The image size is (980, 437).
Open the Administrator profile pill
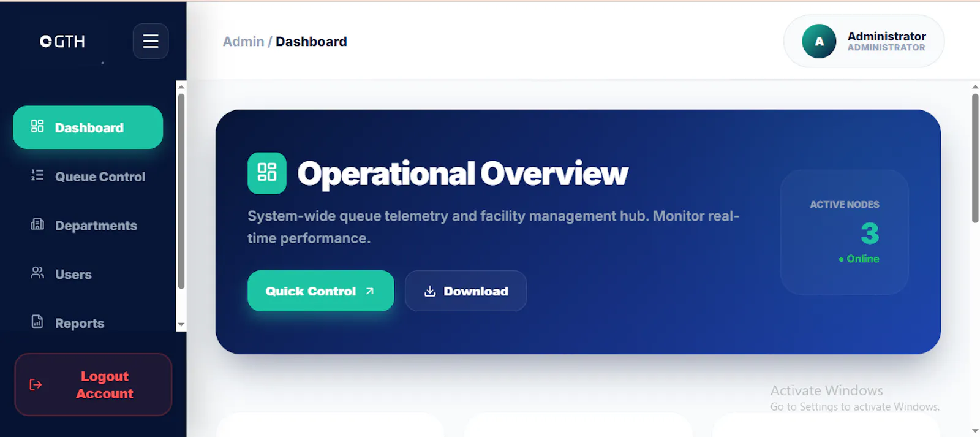[x=864, y=41]
